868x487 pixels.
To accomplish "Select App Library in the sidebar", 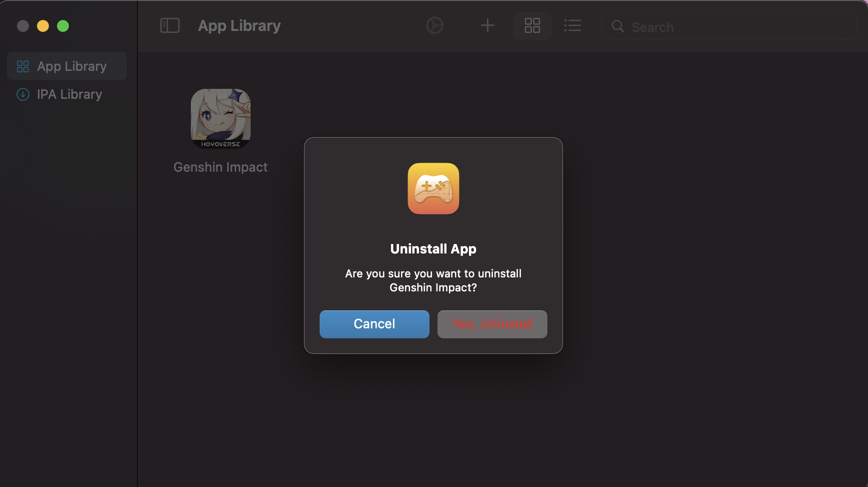I will pyautogui.click(x=66, y=66).
